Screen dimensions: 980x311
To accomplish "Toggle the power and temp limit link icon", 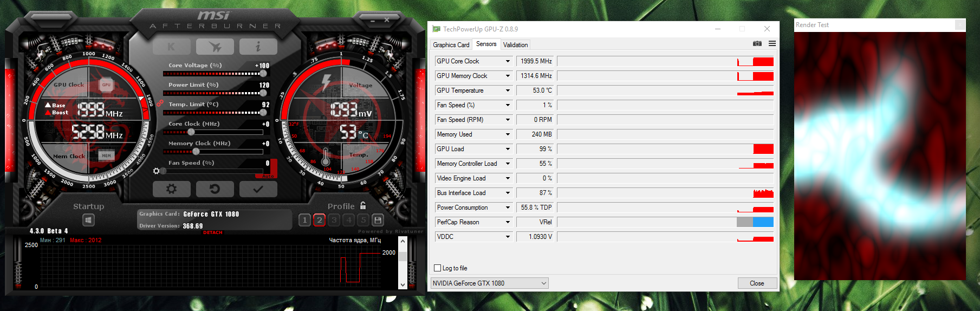I will (160, 103).
